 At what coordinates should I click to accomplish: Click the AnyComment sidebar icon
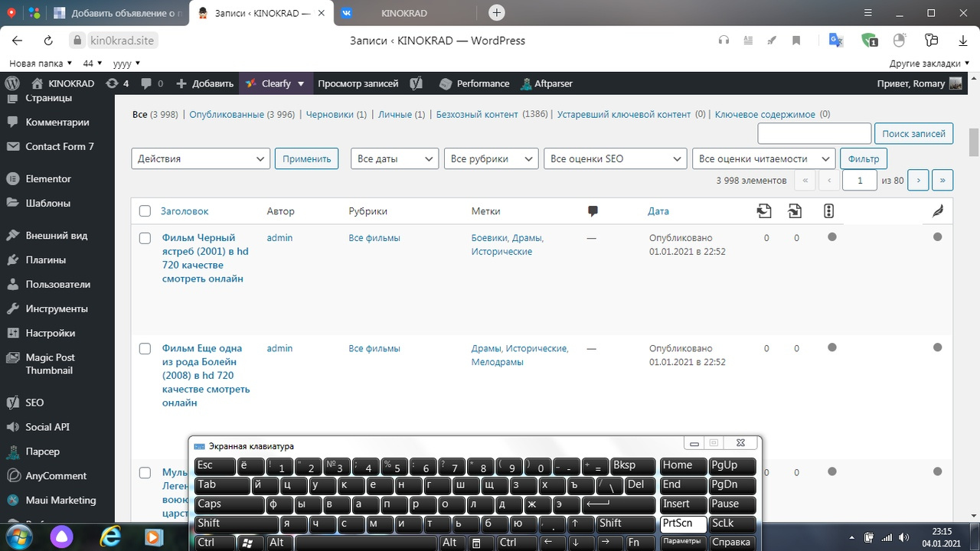pyautogui.click(x=12, y=475)
